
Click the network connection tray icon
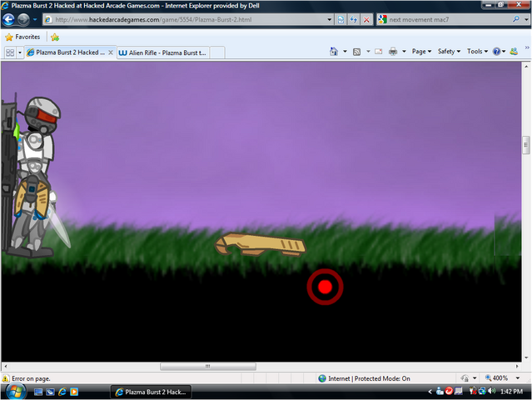[482, 391]
